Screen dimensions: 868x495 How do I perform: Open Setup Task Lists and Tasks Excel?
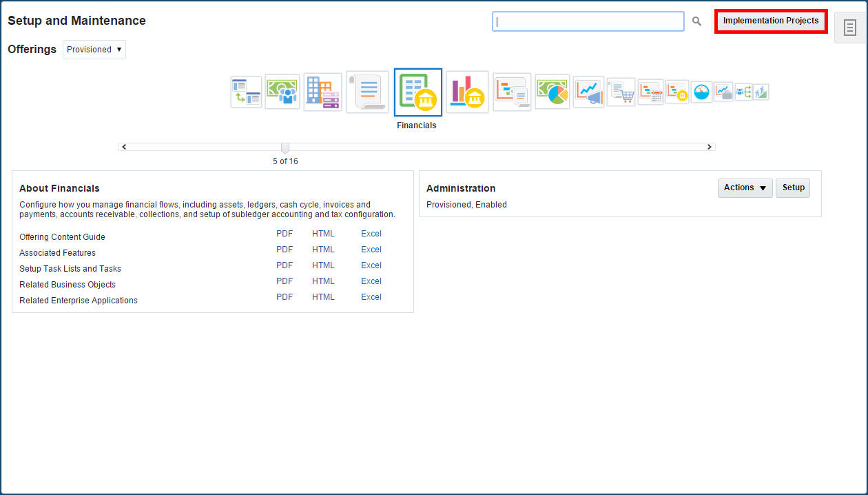(371, 265)
